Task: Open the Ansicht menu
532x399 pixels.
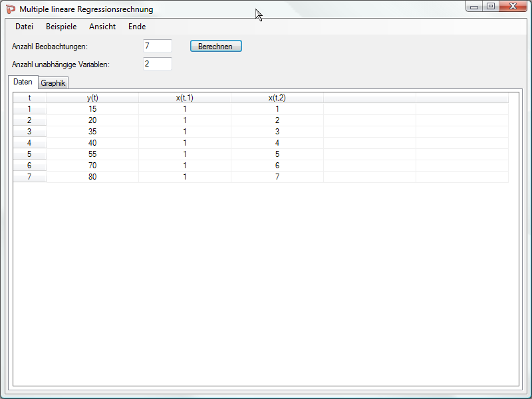Action: coord(102,27)
